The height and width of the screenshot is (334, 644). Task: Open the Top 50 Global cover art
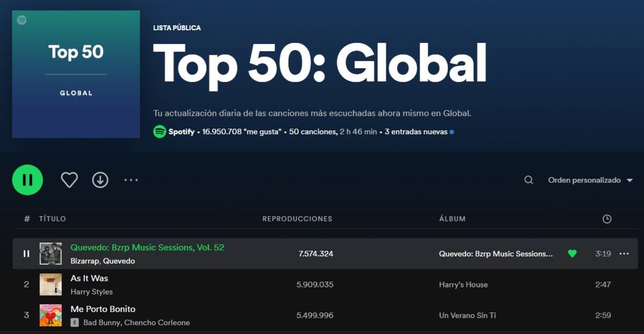pos(76,74)
